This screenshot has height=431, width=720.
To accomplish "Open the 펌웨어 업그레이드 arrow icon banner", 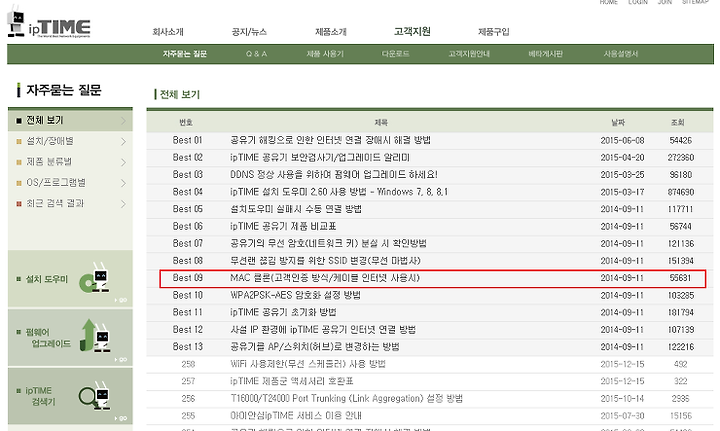I will pyautogui.click(x=95, y=336).
